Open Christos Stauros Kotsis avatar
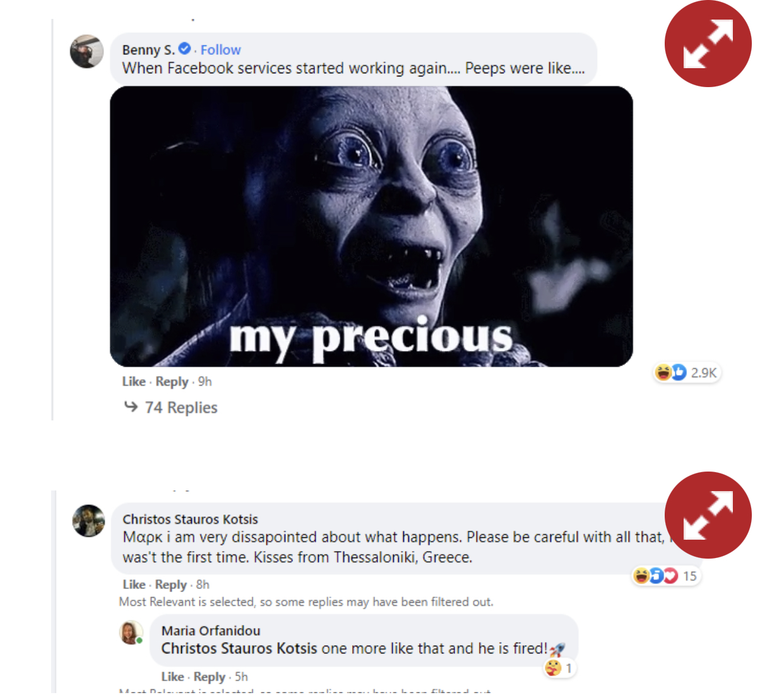Screen dimensions: 784x695 [x=89, y=521]
